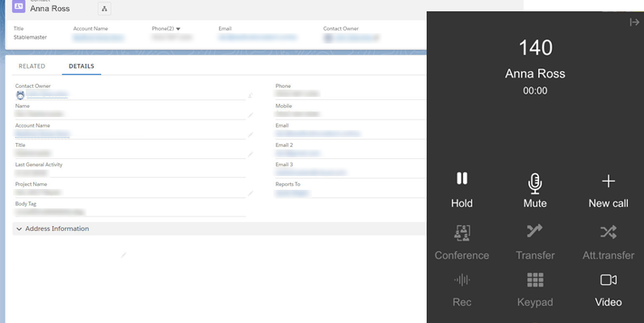Image resolution: width=644 pixels, height=323 pixels.
Task: Click the Anna Ross contact heading
Action: point(50,9)
